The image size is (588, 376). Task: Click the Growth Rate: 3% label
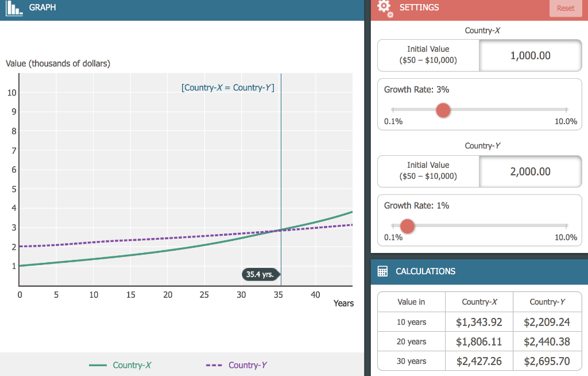click(416, 90)
